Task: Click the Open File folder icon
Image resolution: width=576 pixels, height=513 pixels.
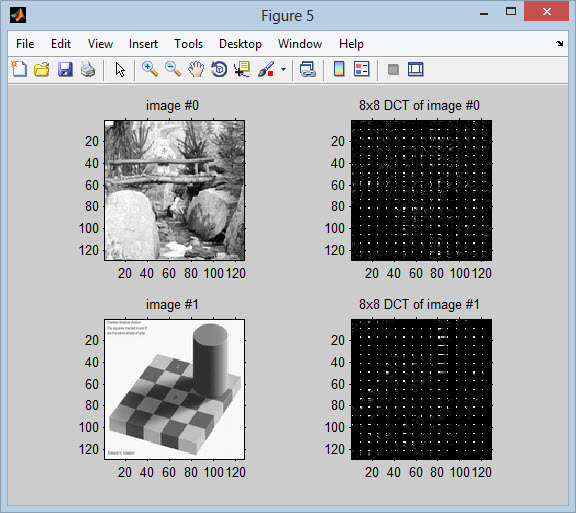Action: [x=42, y=69]
